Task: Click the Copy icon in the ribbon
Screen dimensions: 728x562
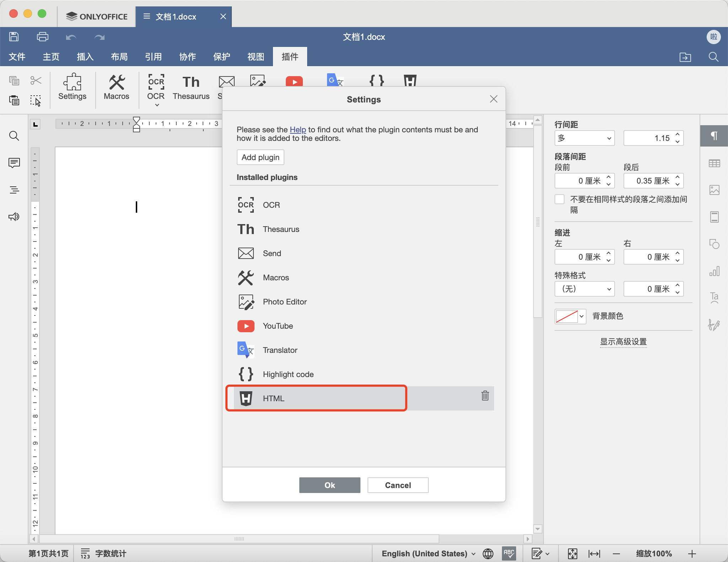Action: point(14,81)
